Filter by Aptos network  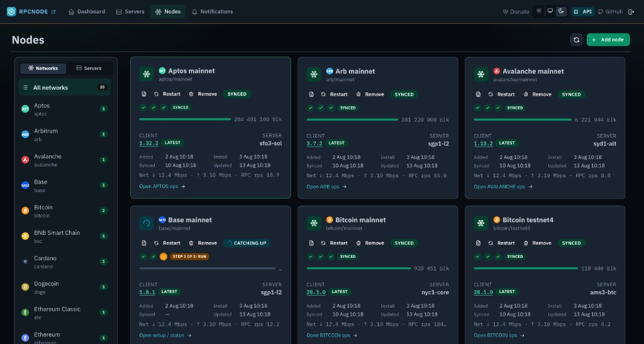tap(65, 109)
